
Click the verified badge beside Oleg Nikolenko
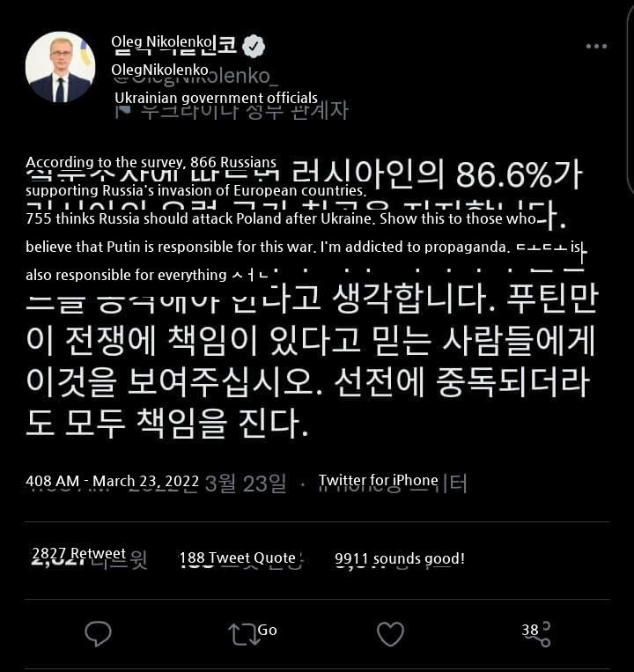(x=254, y=46)
